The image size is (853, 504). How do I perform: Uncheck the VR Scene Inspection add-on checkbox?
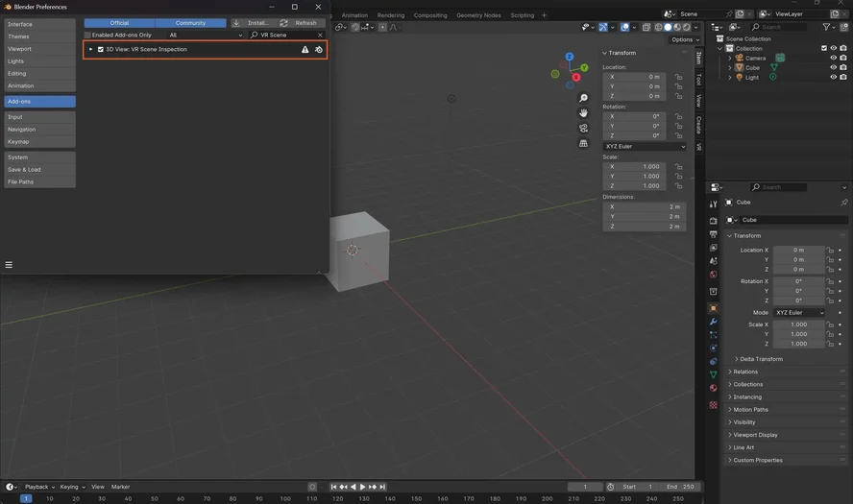tap(101, 50)
